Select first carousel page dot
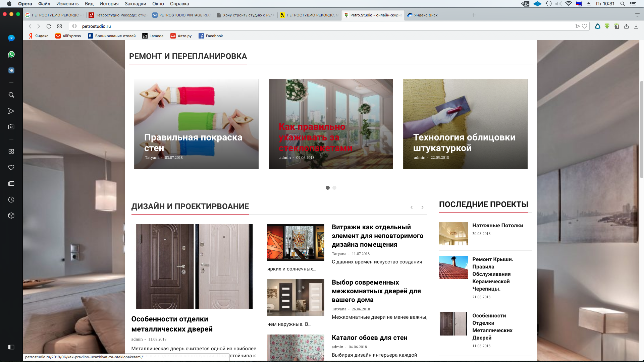Screen dimensions: 644x362 [x=328, y=188]
